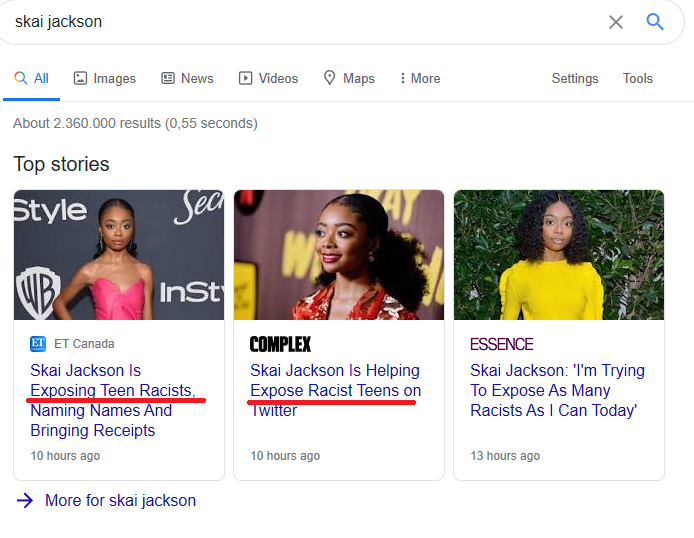Open the Helping Expose Racist Teens headline
The width and height of the screenshot is (694, 538).
click(335, 390)
